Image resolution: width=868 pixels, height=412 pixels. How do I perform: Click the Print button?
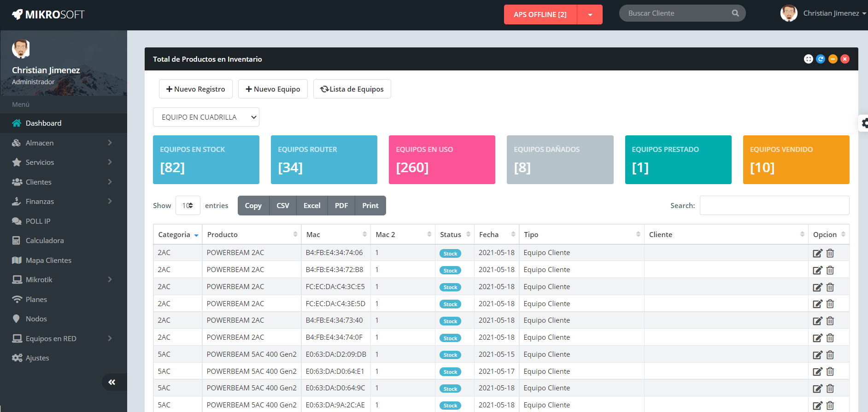click(370, 205)
